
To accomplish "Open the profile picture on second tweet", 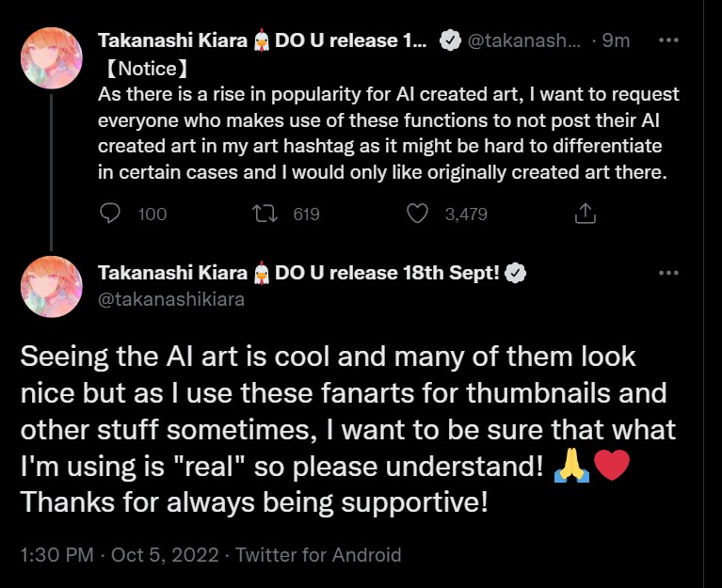I will pyautogui.click(x=51, y=286).
